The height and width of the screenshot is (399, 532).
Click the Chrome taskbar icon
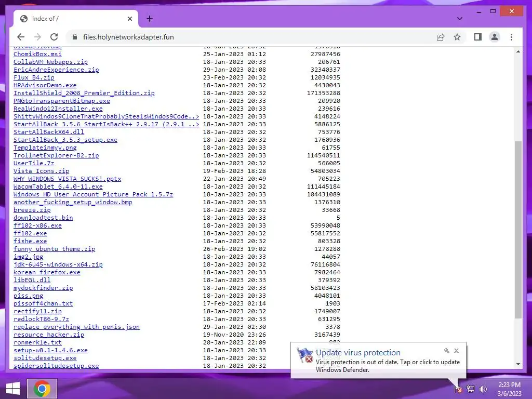pos(42,389)
